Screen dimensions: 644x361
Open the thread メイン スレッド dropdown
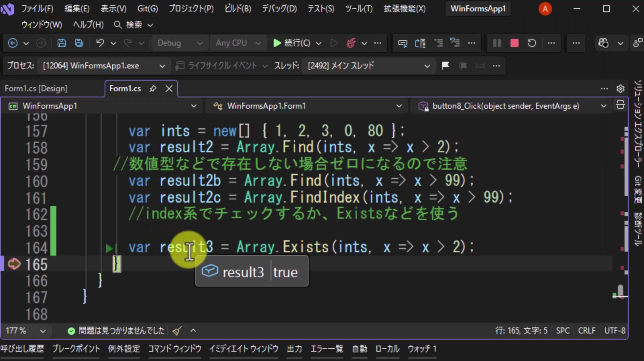pyautogui.click(x=369, y=66)
